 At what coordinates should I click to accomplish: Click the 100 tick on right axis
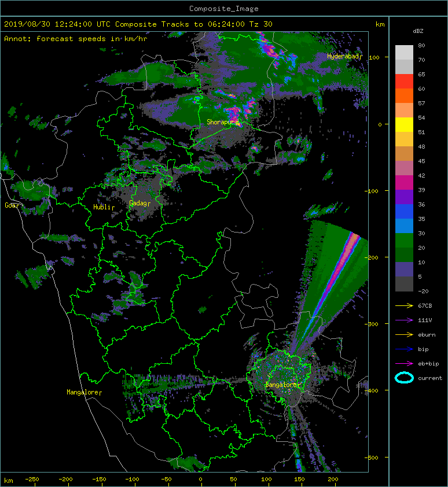[374, 57]
